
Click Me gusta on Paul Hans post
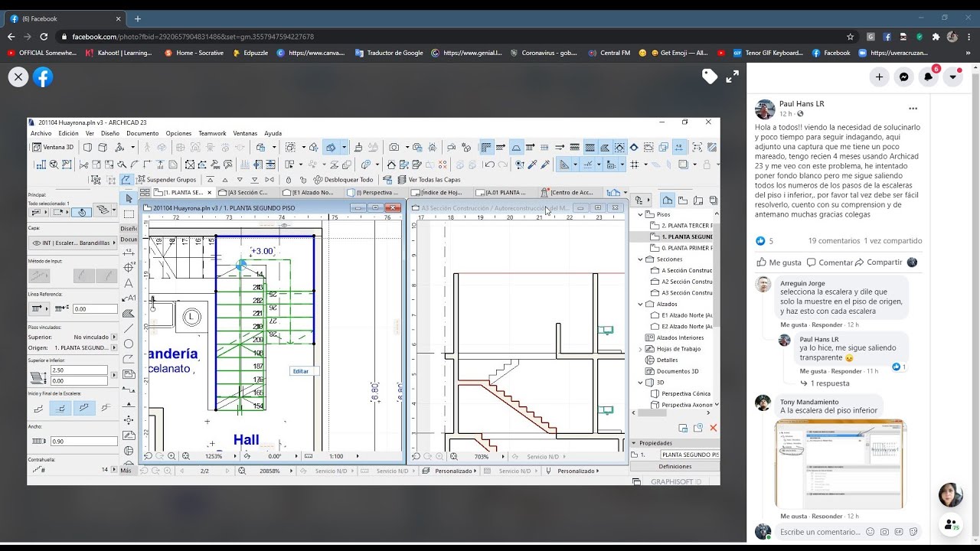coord(779,262)
